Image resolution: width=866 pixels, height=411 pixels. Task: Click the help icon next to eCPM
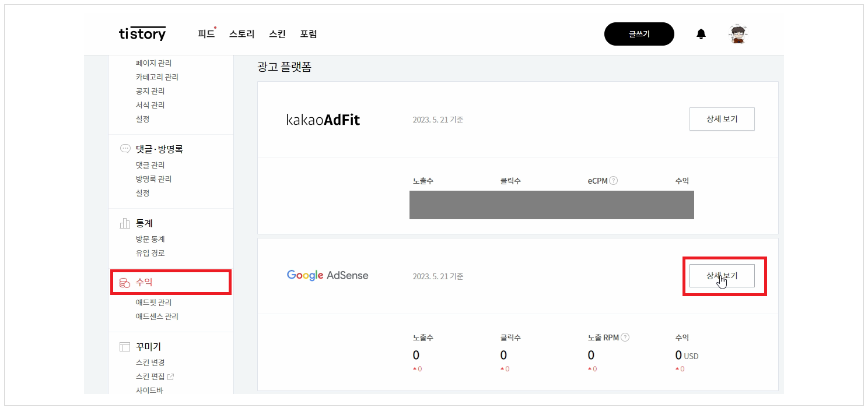click(614, 181)
